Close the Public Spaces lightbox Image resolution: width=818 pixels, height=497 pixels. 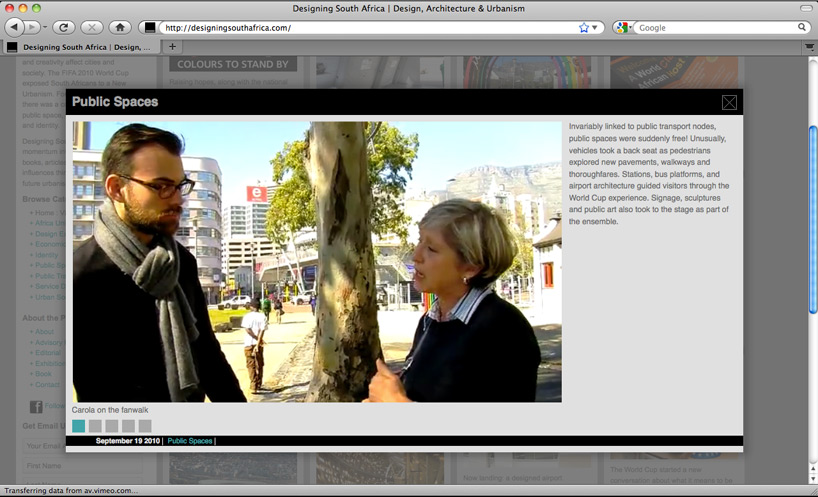[x=729, y=102]
